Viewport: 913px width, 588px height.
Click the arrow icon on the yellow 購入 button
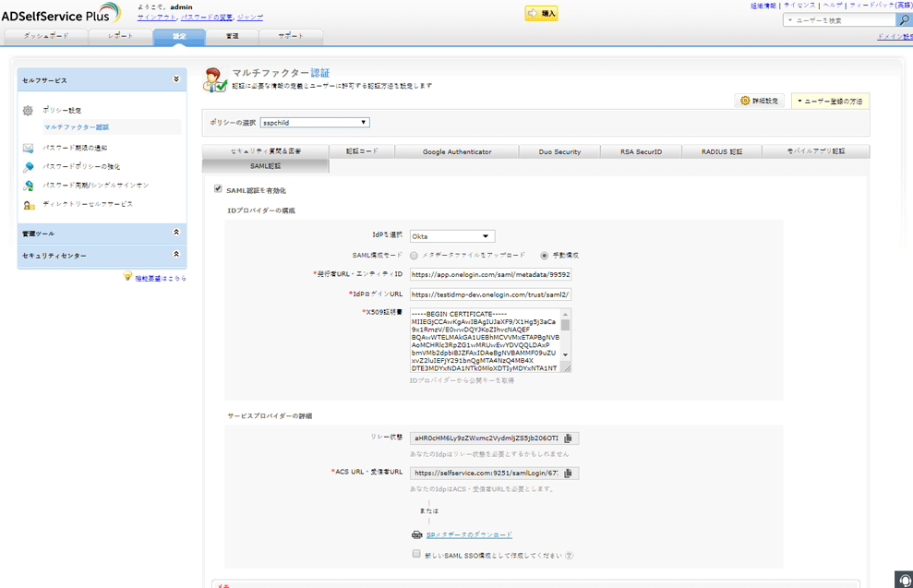(x=532, y=14)
